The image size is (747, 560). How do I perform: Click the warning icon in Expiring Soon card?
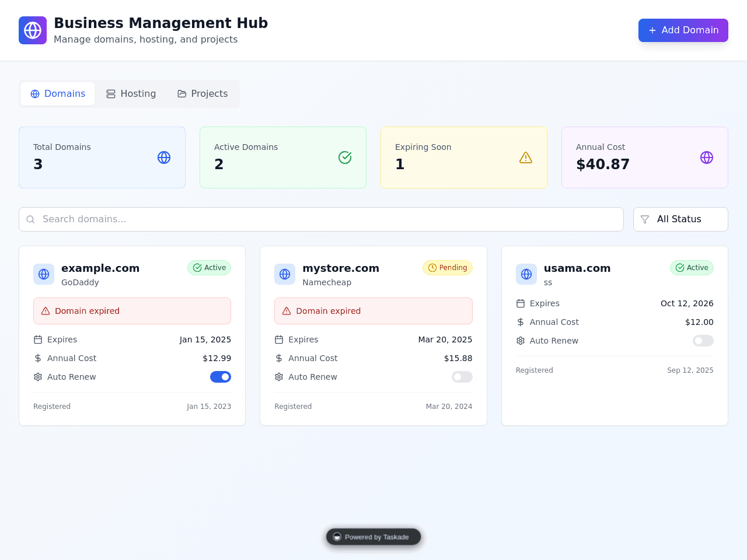[526, 157]
